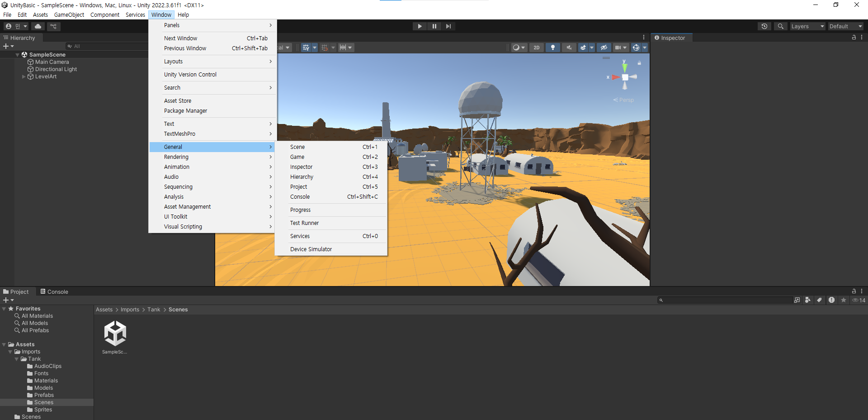
Task: Select All Materials under Favorites
Action: click(x=37, y=316)
